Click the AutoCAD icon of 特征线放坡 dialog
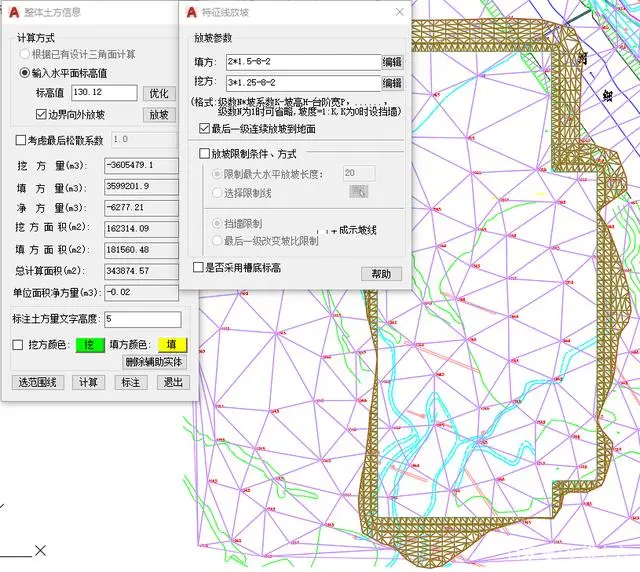 (191, 12)
